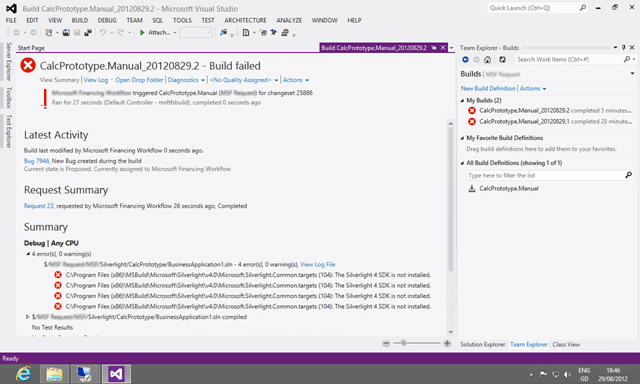The height and width of the screenshot is (384, 640).
Task: Collapse the All Build Definitions section
Action: coord(462,163)
